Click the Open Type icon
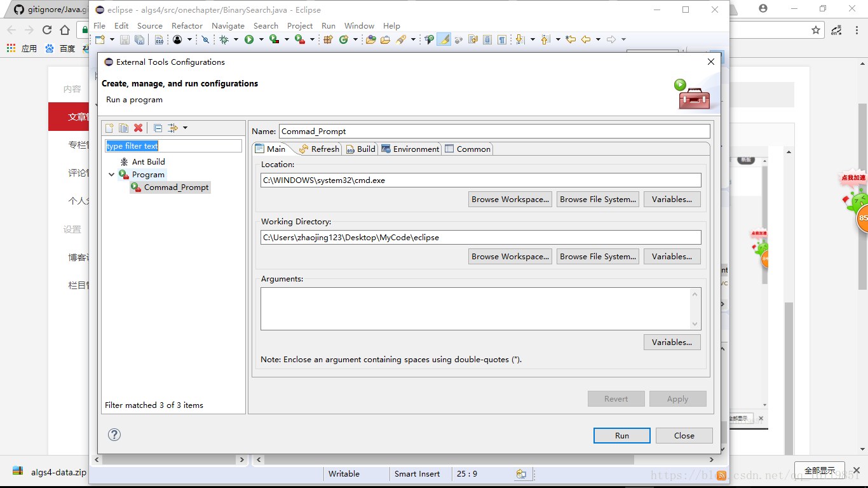 pos(371,39)
